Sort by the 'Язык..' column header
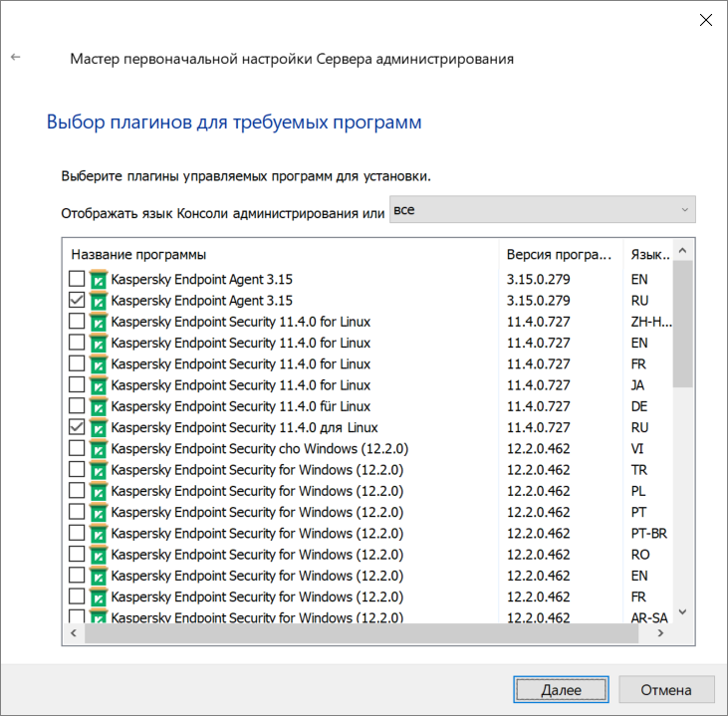728x716 pixels. 648,255
